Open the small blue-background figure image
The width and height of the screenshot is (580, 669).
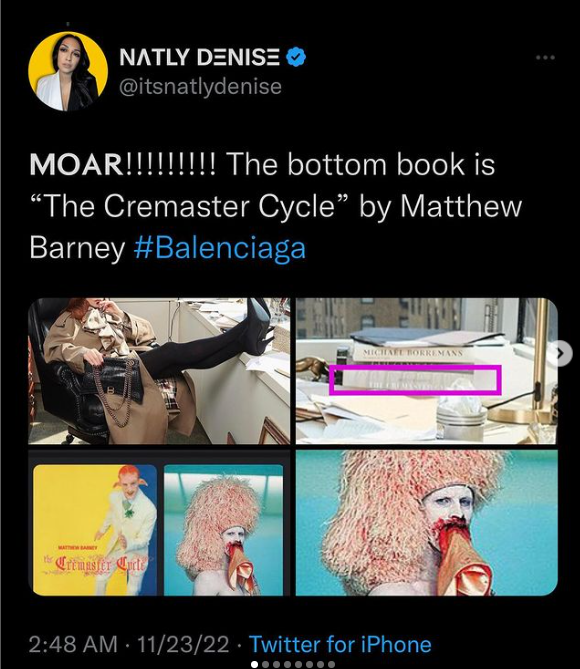point(223,529)
